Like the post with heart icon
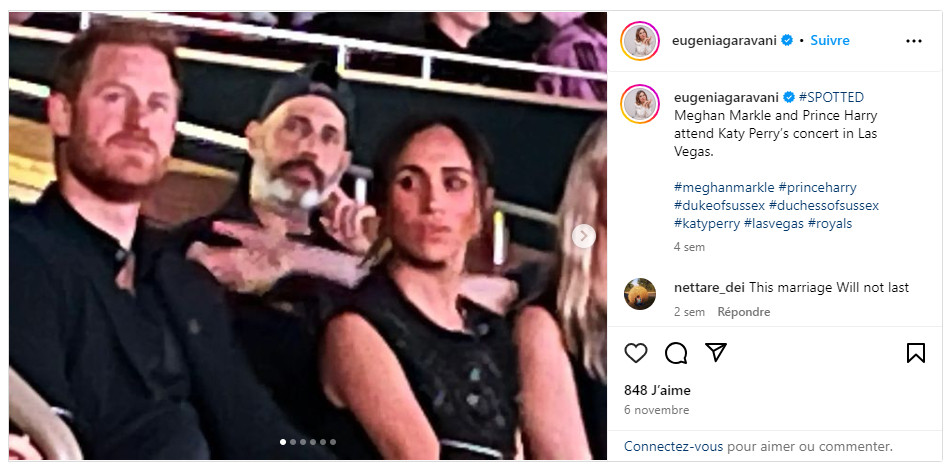 636,353
